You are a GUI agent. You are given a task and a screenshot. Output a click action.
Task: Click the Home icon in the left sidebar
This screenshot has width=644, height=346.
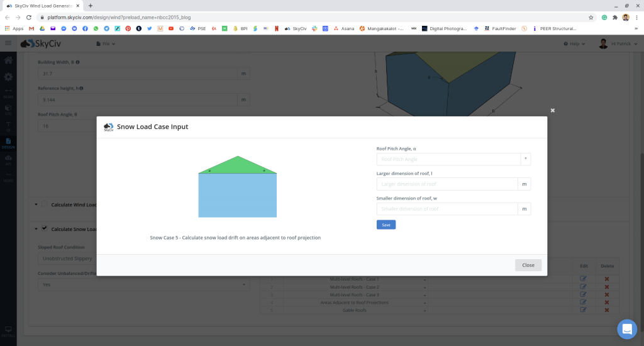(8, 60)
